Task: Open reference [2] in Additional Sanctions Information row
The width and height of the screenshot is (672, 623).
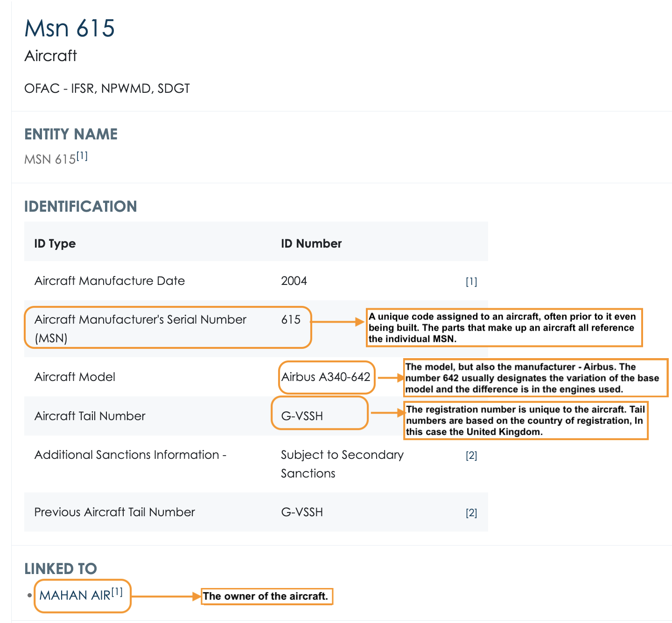Action: 471,456
